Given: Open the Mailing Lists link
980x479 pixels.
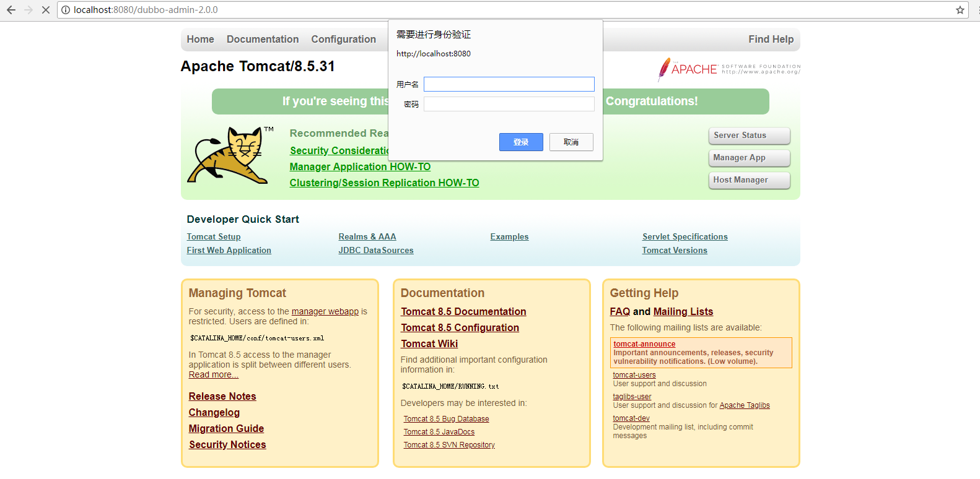Looking at the screenshot, I should point(683,312).
